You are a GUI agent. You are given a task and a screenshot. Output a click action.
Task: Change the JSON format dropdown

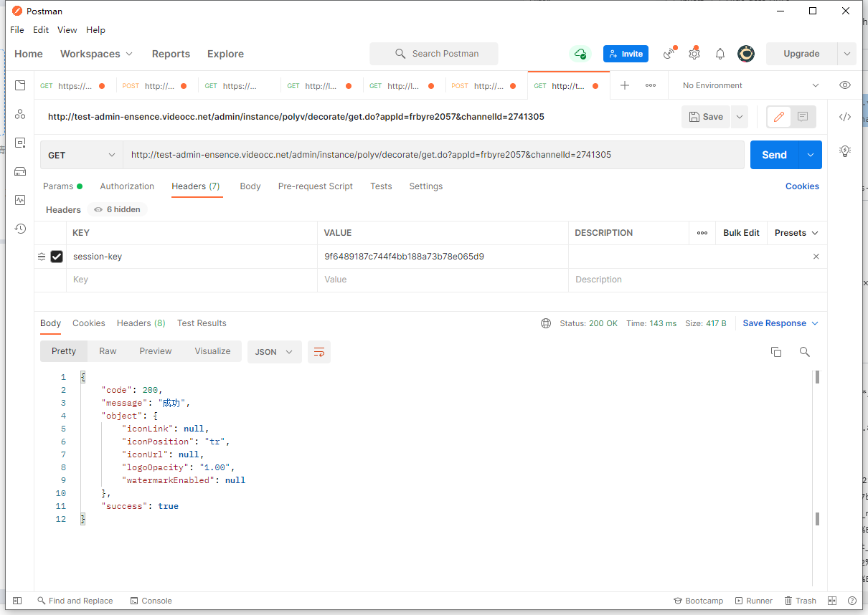tap(275, 352)
